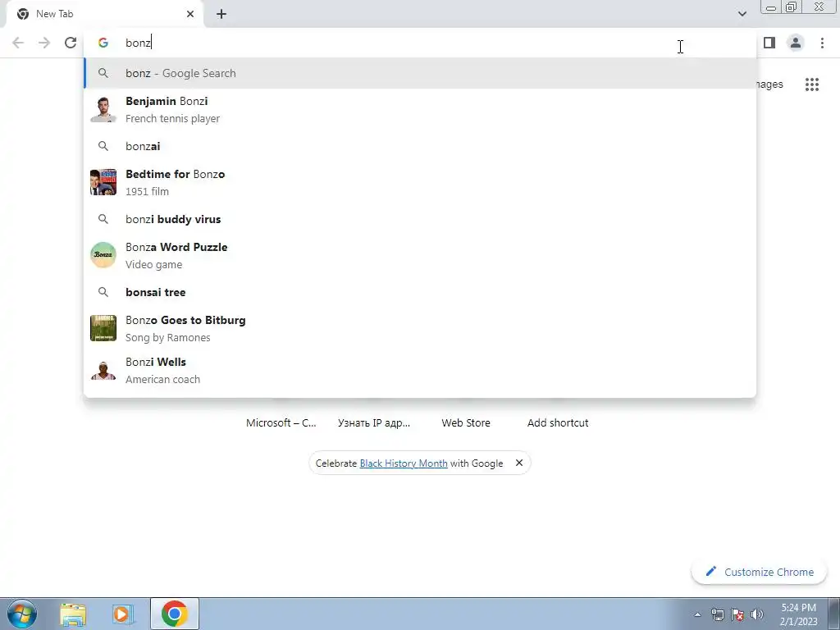Viewport: 840px width, 630px height.
Task: Select 'bonz - Google Search' suggestion
Action: [420, 73]
